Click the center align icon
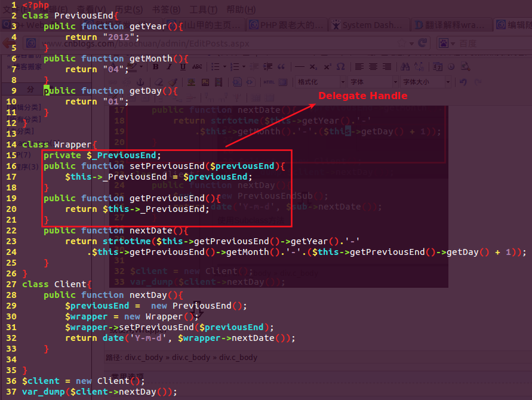The height and width of the screenshot is (400, 532). (373, 67)
